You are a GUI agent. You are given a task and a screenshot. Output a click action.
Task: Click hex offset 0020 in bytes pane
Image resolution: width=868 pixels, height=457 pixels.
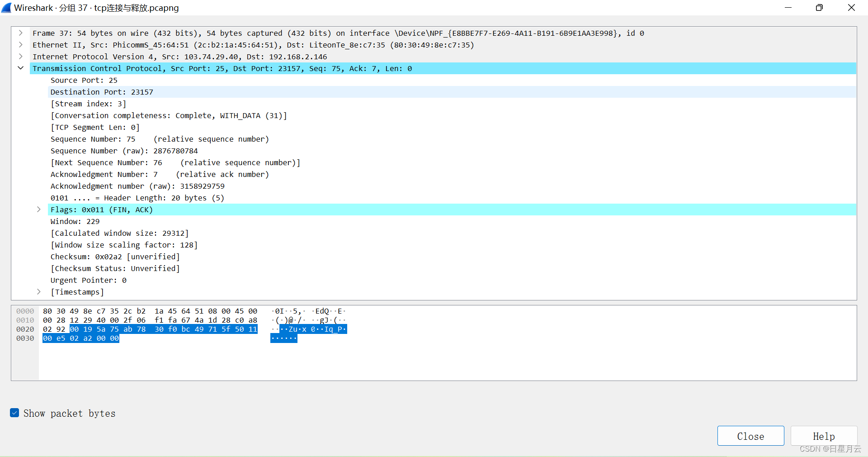(x=25, y=329)
